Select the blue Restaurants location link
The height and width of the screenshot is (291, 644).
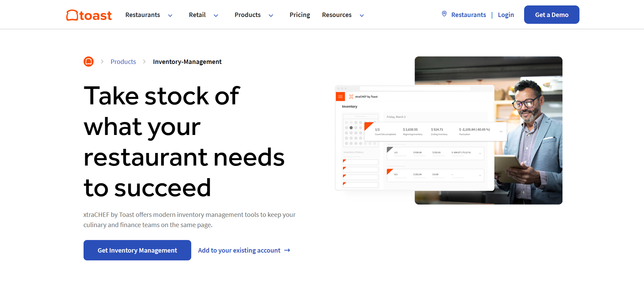point(469,15)
